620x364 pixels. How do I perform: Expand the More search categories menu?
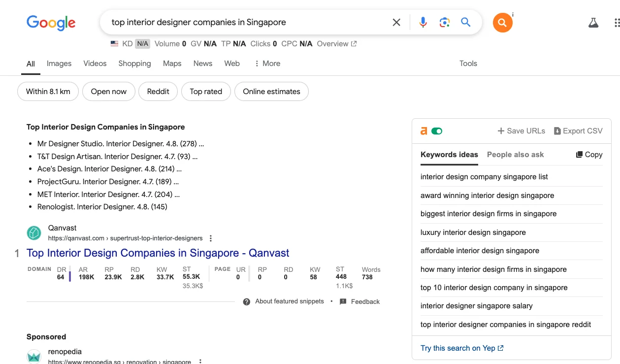pyautogui.click(x=267, y=64)
